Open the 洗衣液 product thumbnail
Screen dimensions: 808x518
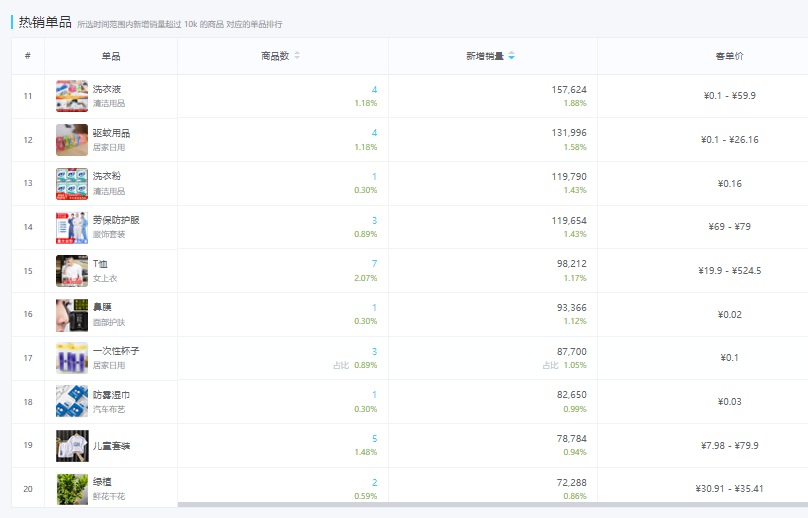(72, 96)
